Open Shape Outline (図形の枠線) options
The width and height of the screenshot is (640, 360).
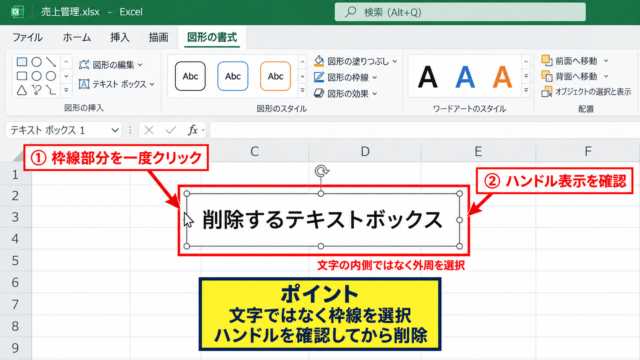pyautogui.click(x=345, y=77)
